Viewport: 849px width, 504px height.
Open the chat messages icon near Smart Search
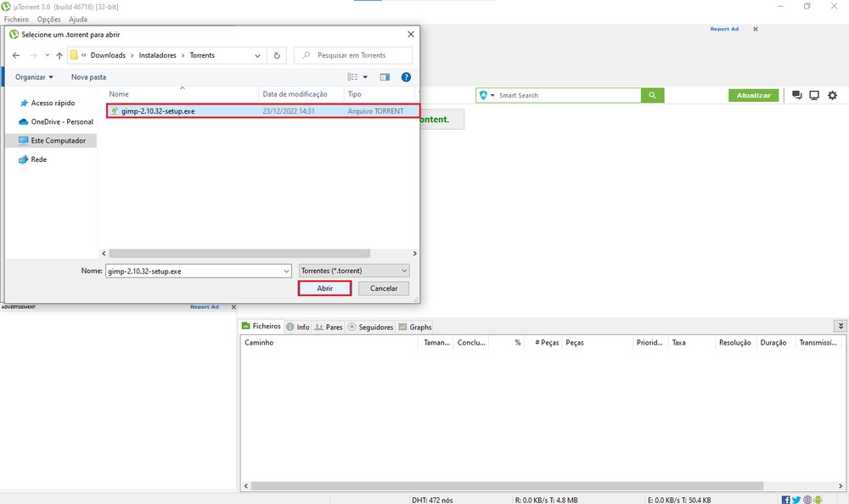pos(796,95)
